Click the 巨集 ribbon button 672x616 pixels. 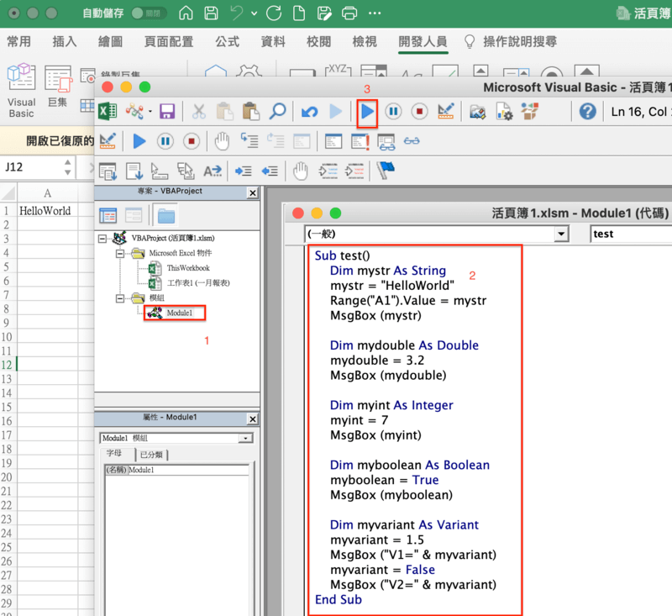pos(59,84)
